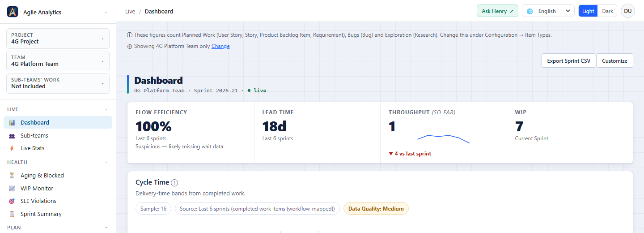The height and width of the screenshot is (233, 644).
Task: Open the Team dropdown 4G Platform Team
Action: coord(58,61)
